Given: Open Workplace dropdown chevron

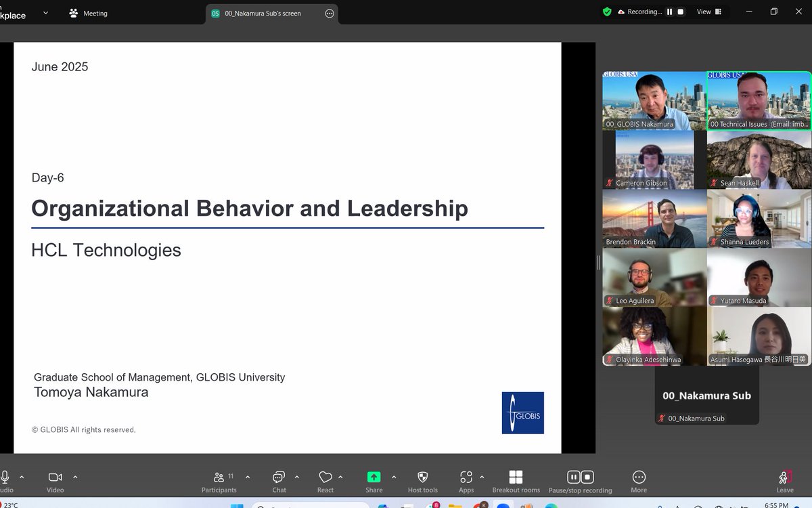Looking at the screenshot, I should click(x=45, y=12).
